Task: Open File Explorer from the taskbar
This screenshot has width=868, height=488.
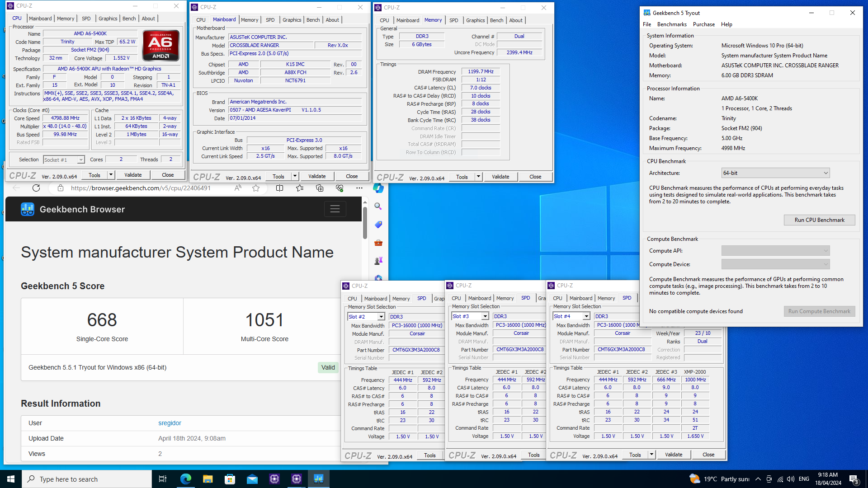Action: pos(208,479)
